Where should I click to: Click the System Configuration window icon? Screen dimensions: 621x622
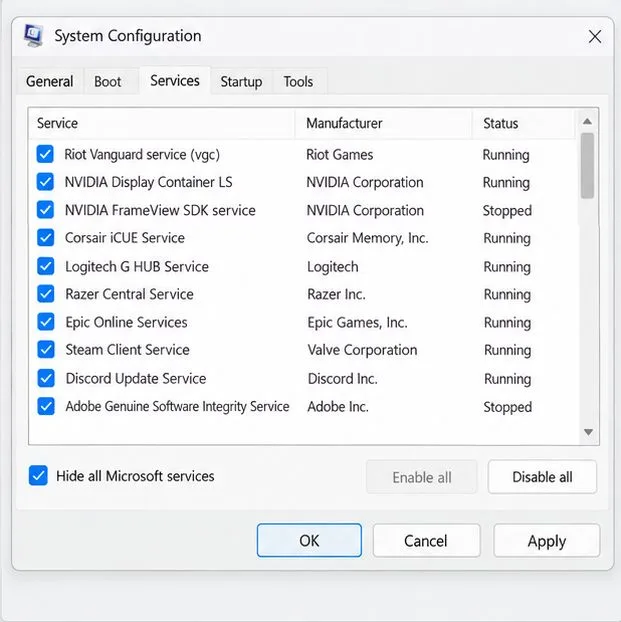point(33,36)
